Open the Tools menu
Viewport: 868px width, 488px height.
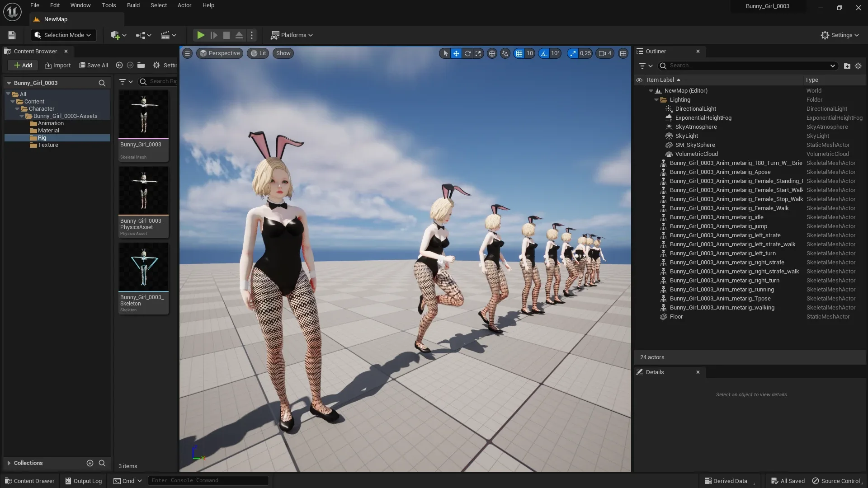(x=108, y=5)
